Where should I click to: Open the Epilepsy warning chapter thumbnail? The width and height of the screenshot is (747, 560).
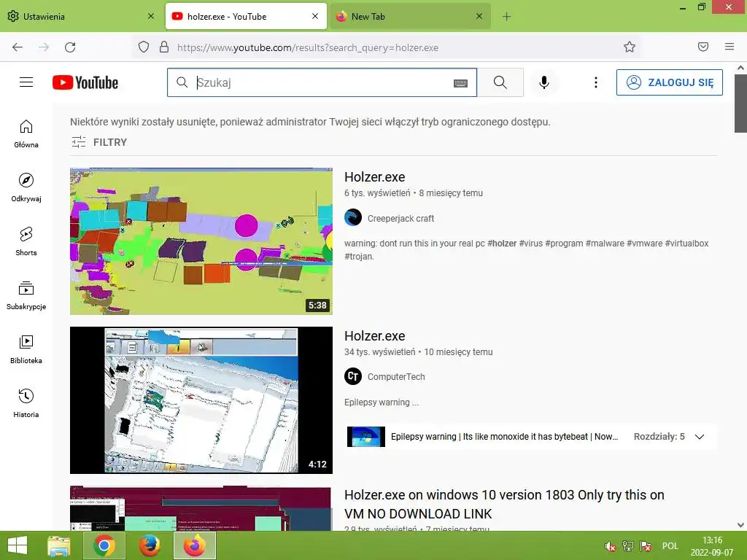click(x=366, y=437)
